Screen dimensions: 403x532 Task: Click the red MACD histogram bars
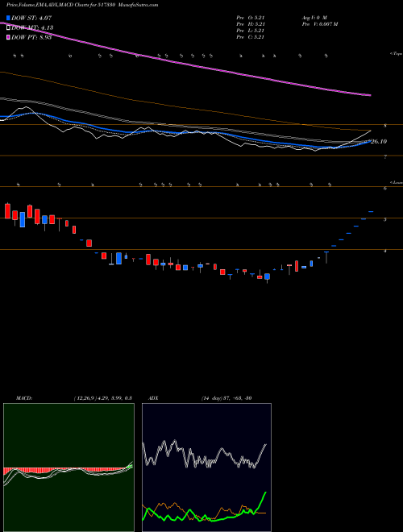coord(64,471)
